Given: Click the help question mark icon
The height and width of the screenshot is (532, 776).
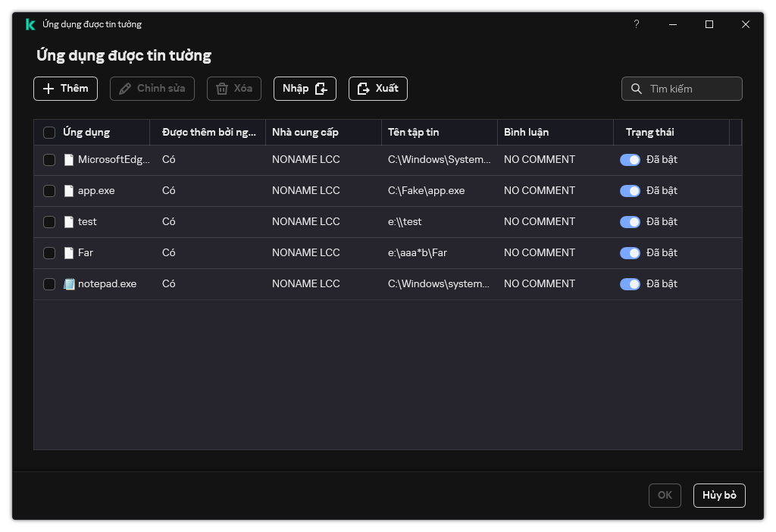Looking at the screenshot, I should [637, 24].
